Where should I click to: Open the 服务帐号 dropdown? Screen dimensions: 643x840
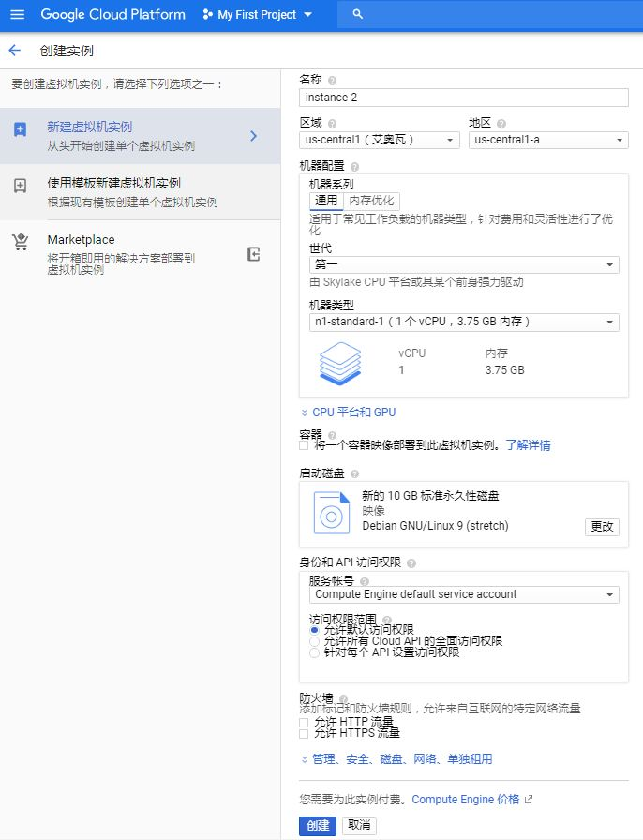[x=464, y=594]
